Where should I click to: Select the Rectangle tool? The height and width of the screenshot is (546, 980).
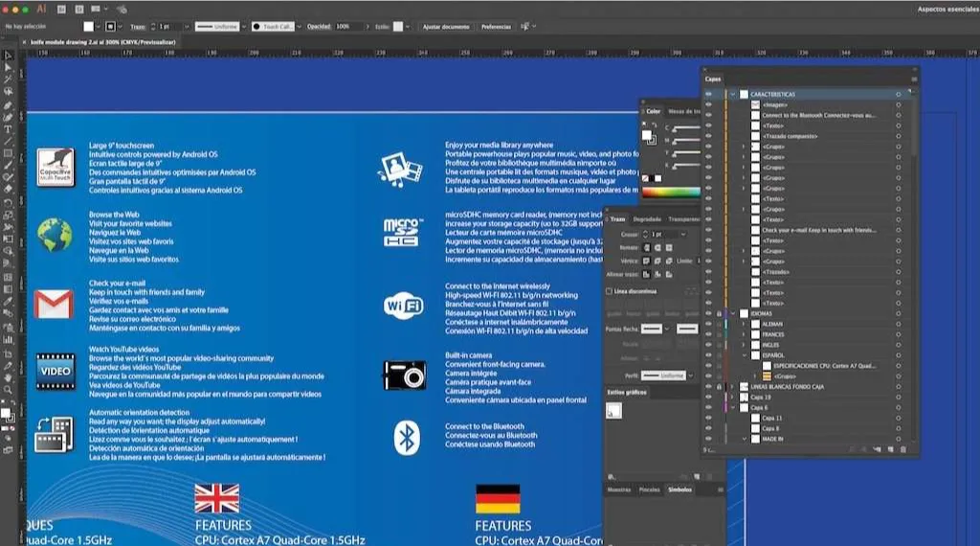click(8, 154)
